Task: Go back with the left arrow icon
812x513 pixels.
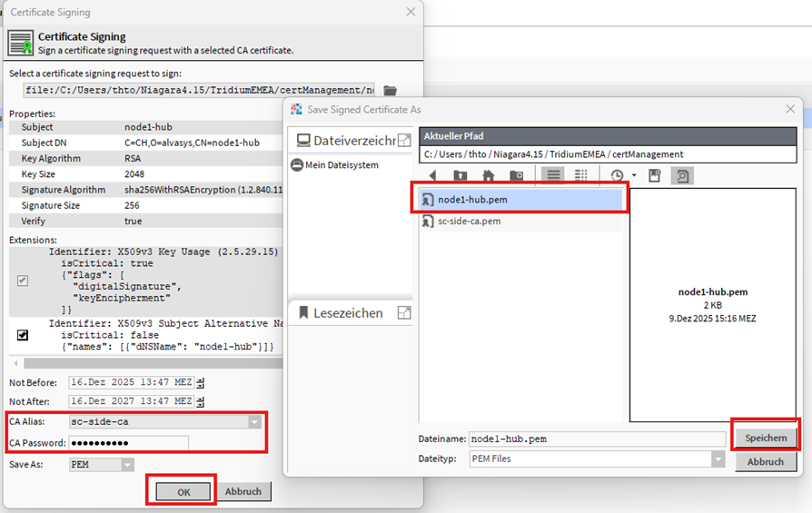Action: click(x=432, y=175)
